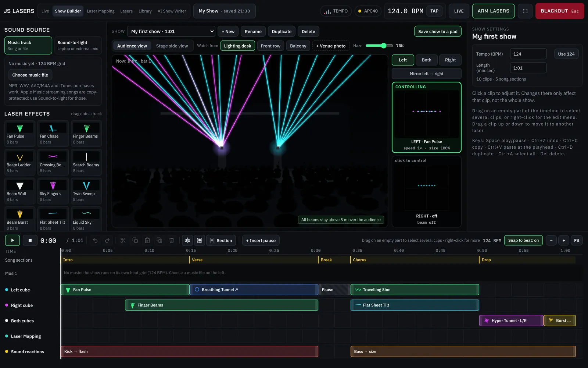Copy the clip with the copy icon
The width and height of the screenshot is (588, 368).
click(x=135, y=240)
